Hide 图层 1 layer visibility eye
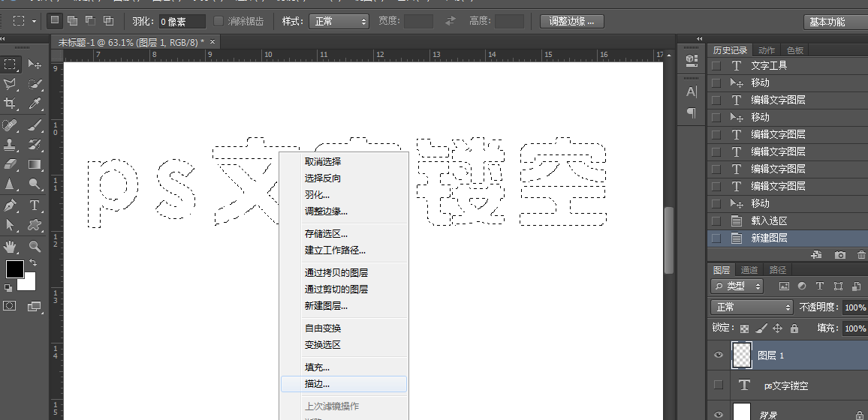The image size is (868, 420). (719, 355)
